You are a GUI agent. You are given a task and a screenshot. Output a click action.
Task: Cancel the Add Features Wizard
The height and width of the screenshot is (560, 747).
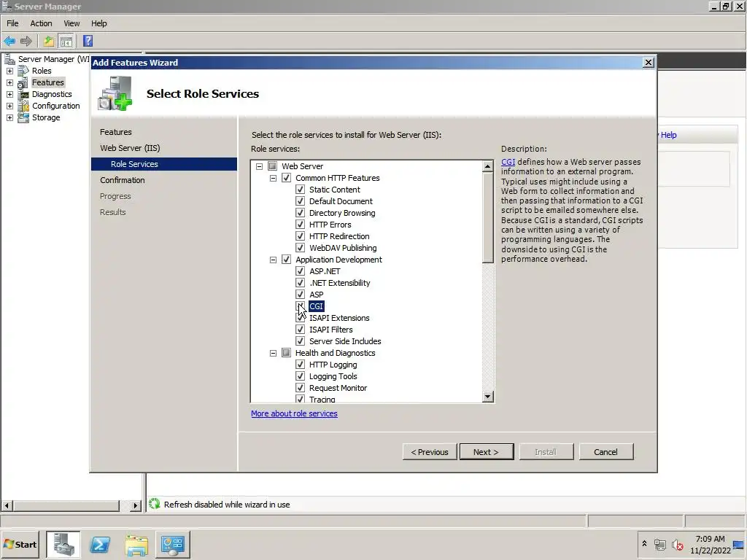point(606,452)
